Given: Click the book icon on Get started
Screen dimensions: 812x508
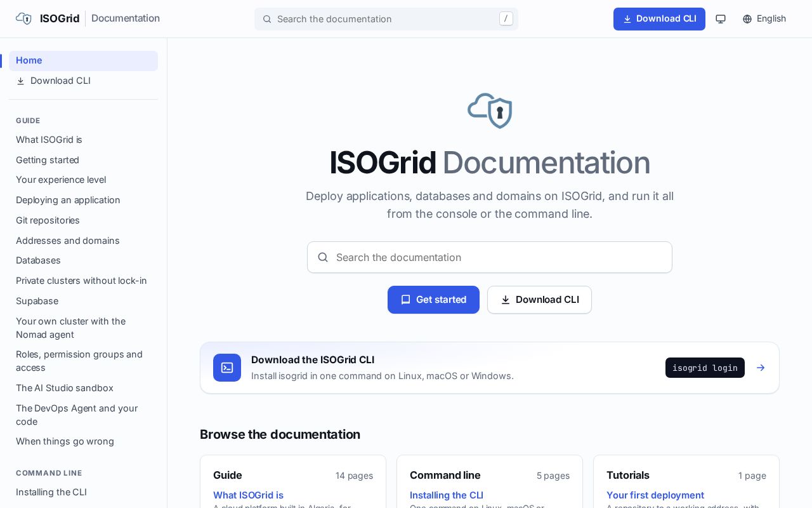Looking at the screenshot, I should pos(406,300).
